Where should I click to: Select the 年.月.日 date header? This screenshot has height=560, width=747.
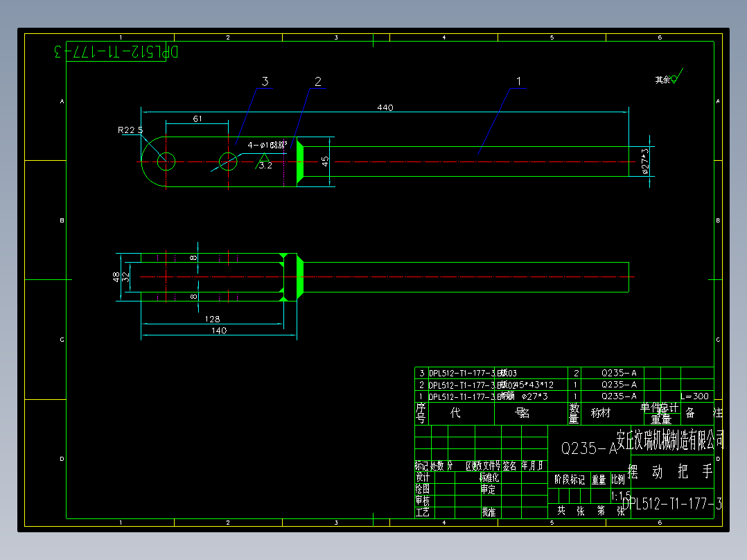tap(532, 466)
